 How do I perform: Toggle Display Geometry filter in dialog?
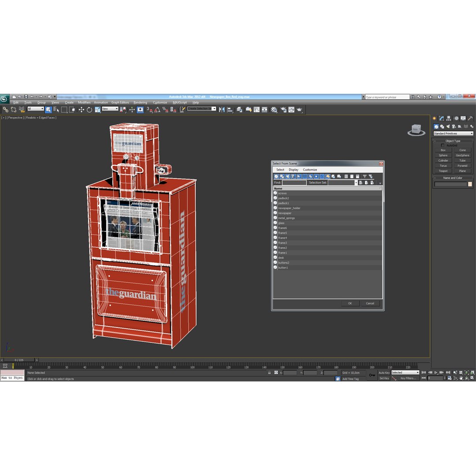tap(276, 176)
